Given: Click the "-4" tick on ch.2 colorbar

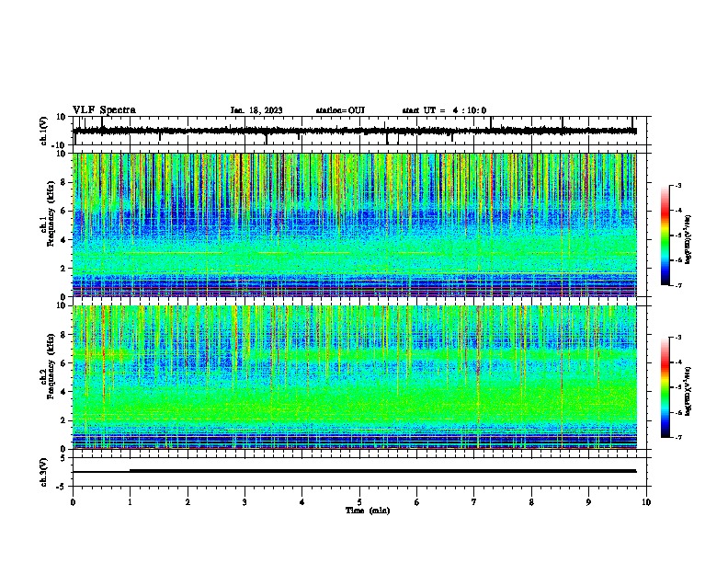Looking at the screenshot, I should coord(678,362).
